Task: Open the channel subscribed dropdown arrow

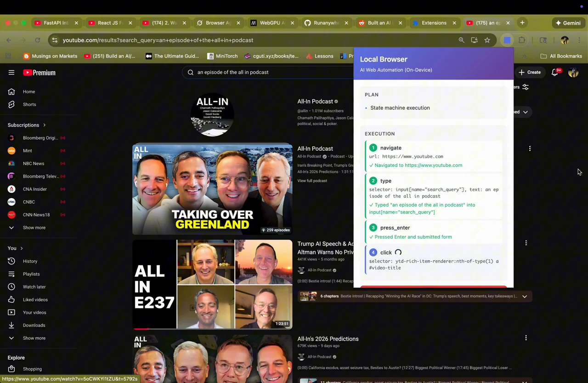Action: click(x=525, y=112)
